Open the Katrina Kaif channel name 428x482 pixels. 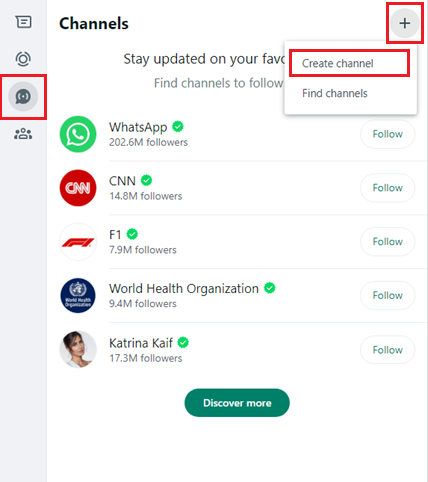141,343
